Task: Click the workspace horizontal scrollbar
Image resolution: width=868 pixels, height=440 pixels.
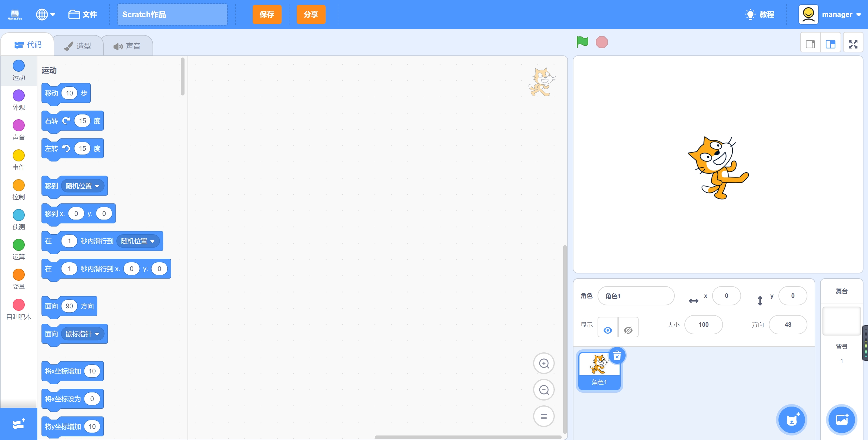Action: tap(468, 437)
